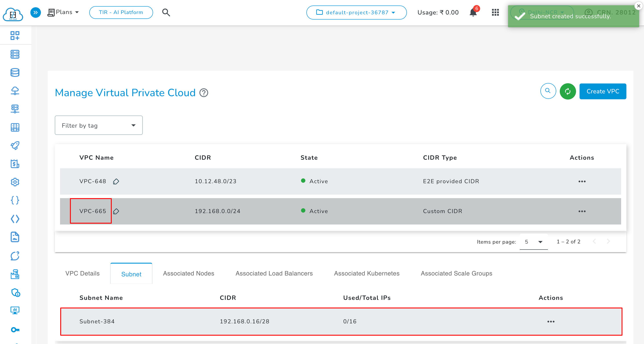Open Billing using the receipt sidebar icon

tap(15, 164)
